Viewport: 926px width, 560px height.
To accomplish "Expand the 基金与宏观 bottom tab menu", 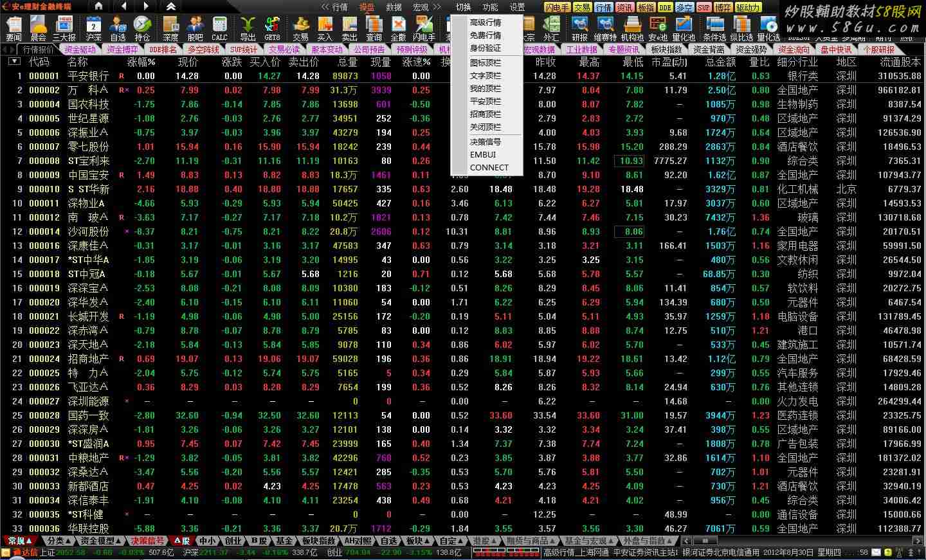I will [590, 541].
